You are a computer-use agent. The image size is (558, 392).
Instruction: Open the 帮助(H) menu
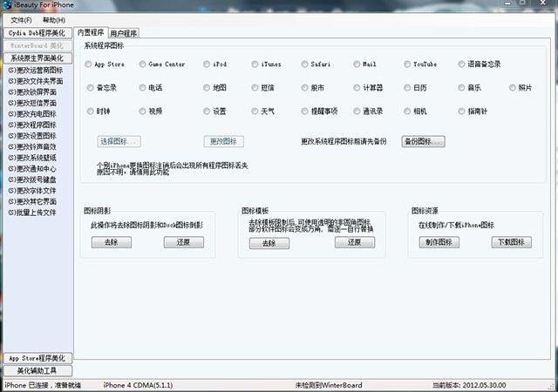tap(54, 20)
